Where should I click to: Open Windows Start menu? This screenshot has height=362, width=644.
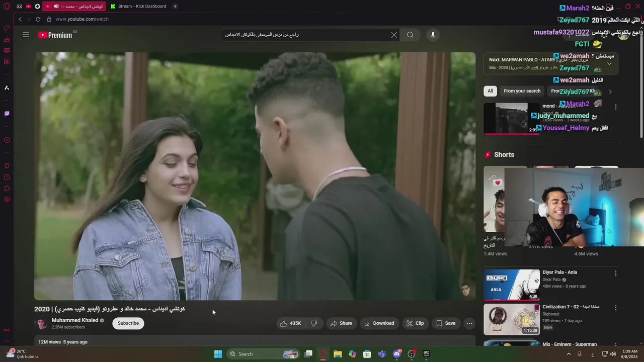(x=218, y=354)
